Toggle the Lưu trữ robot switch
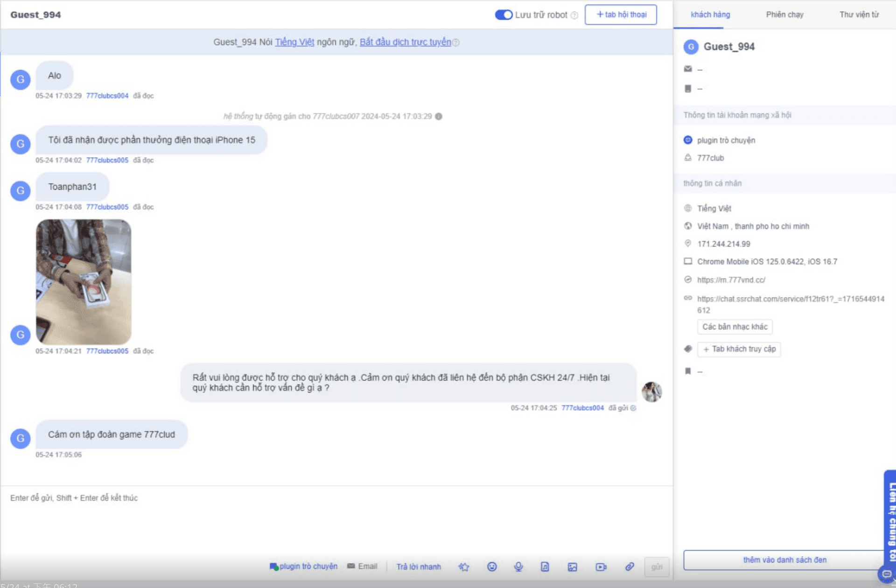Screen dimensions: 896x588 point(504,15)
